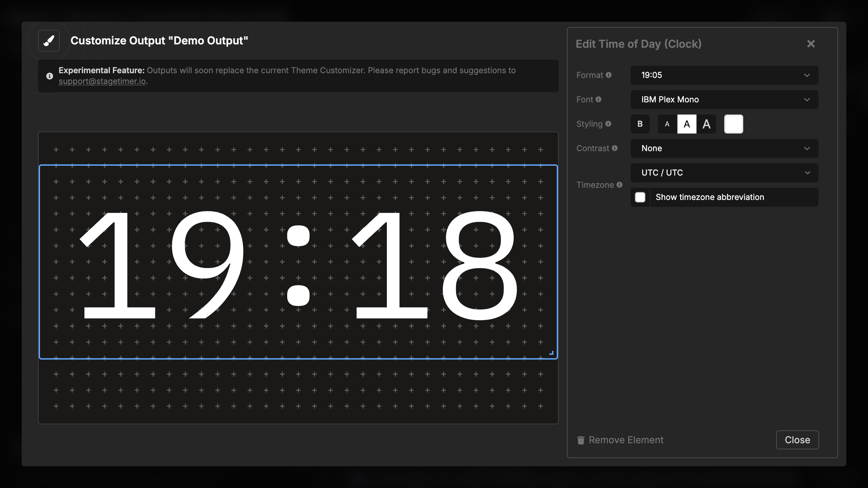868x488 pixels.
Task: Open the Font dropdown showing IBM Plex Mono
Action: (x=724, y=99)
